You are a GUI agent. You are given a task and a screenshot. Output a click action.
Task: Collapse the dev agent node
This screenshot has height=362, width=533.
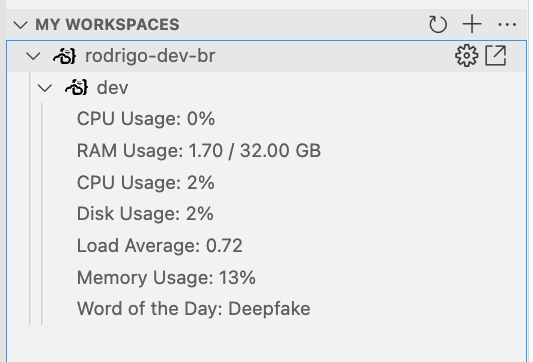coord(45,88)
